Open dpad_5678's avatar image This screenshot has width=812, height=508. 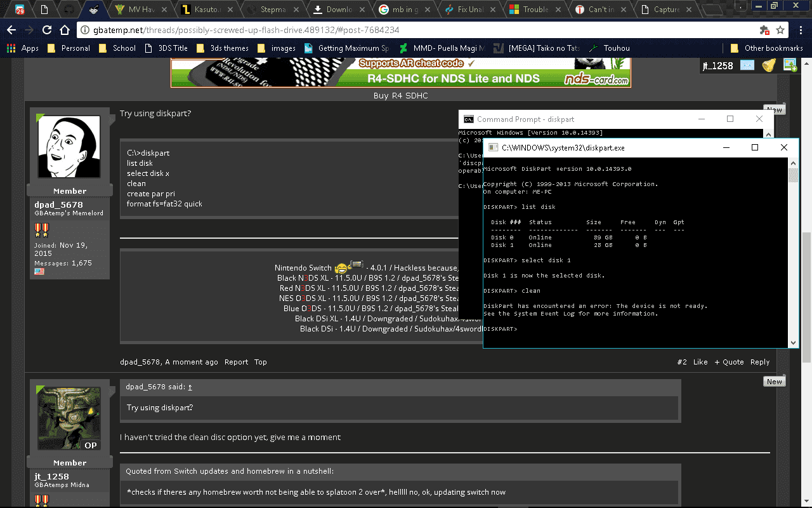[70, 147]
